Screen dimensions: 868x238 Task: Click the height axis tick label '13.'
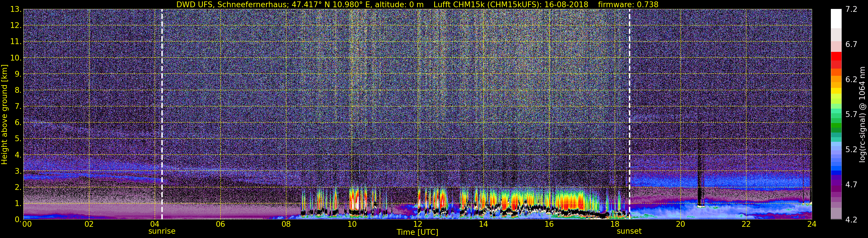[16, 10]
